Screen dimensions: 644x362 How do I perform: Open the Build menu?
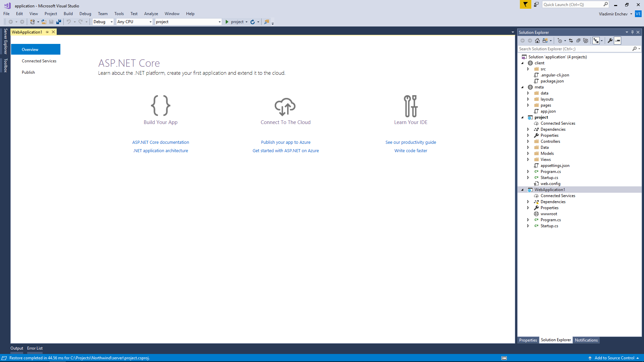[68, 14]
